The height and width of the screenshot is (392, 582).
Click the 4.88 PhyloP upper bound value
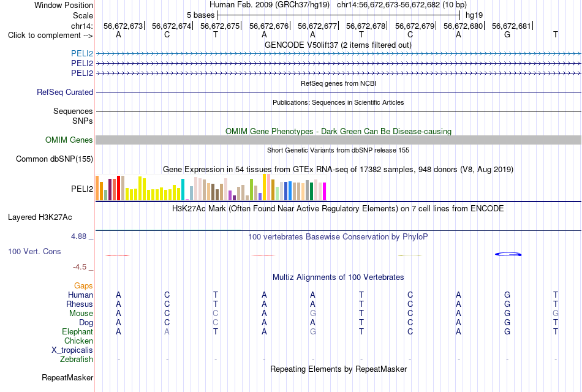[x=78, y=236]
